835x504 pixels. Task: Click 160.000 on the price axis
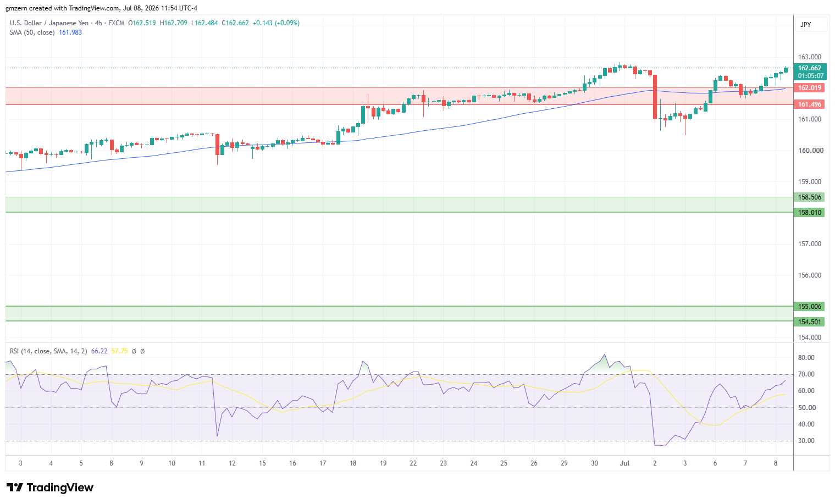pos(810,151)
